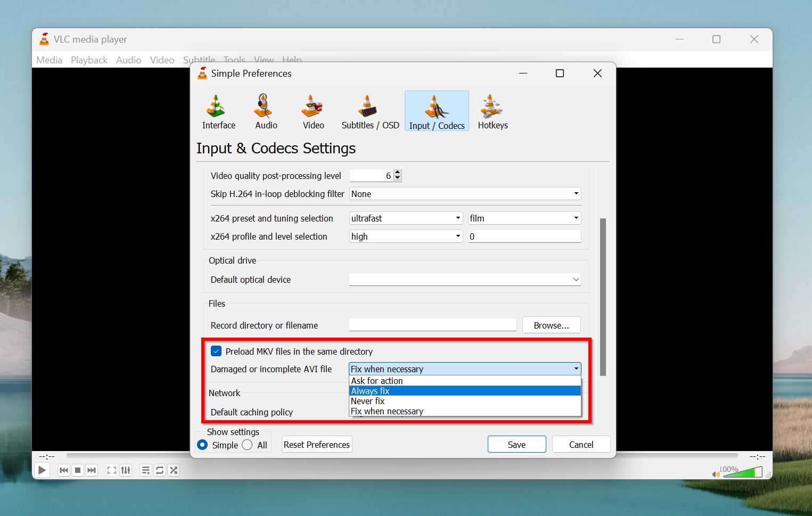The image size is (812, 516).
Task: Click the preferences vertical scrollbar
Action: (603, 297)
